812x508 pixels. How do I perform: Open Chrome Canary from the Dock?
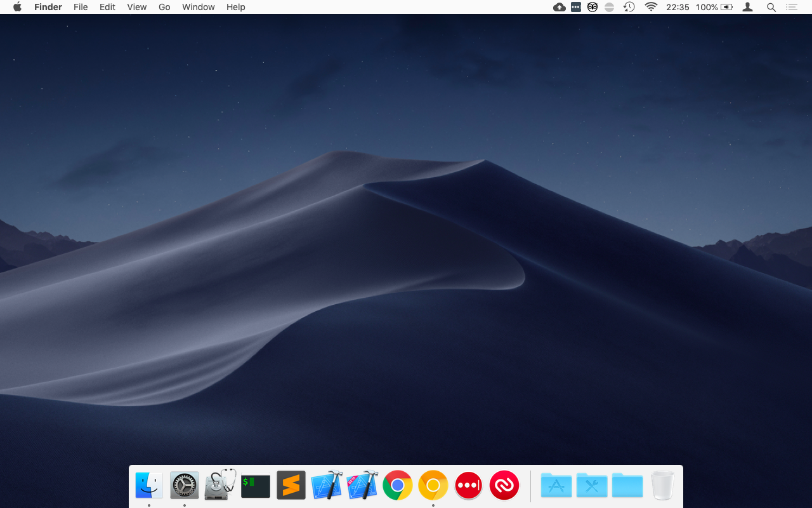(433, 486)
